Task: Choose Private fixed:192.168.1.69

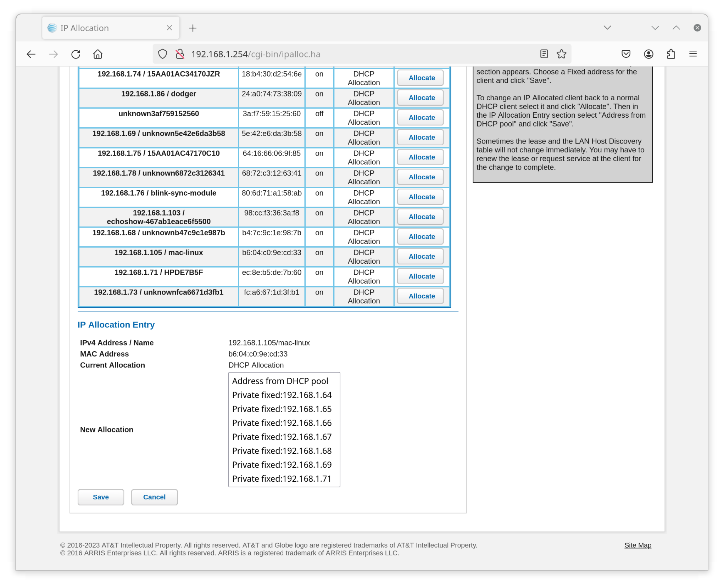Action: tap(284, 465)
